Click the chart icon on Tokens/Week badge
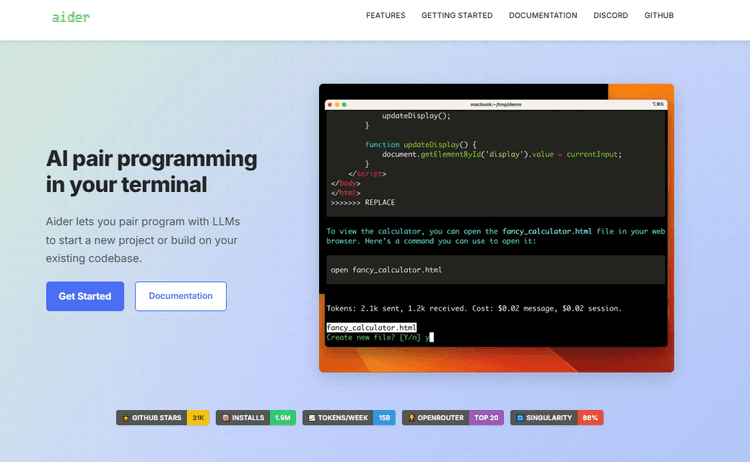The width and height of the screenshot is (750, 462). (x=311, y=418)
